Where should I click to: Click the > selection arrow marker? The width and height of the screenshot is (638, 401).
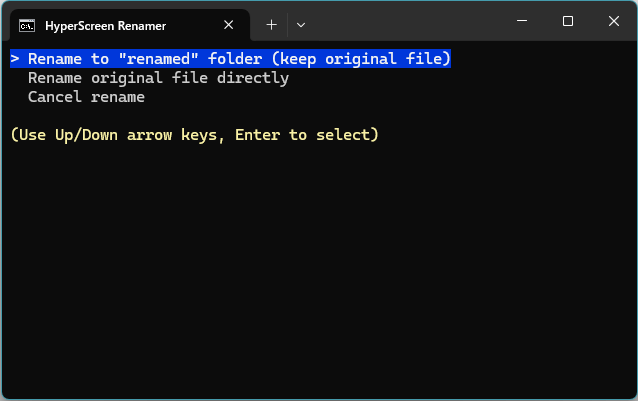pyautogui.click(x=15, y=59)
